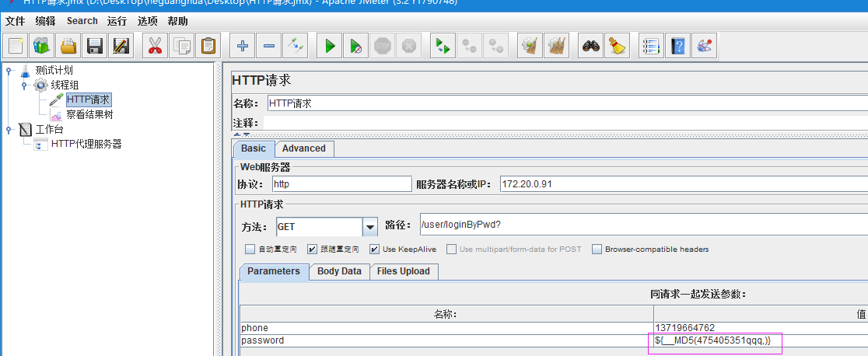
Task: Collapse the 线程组 tree node
Action: tap(24, 86)
